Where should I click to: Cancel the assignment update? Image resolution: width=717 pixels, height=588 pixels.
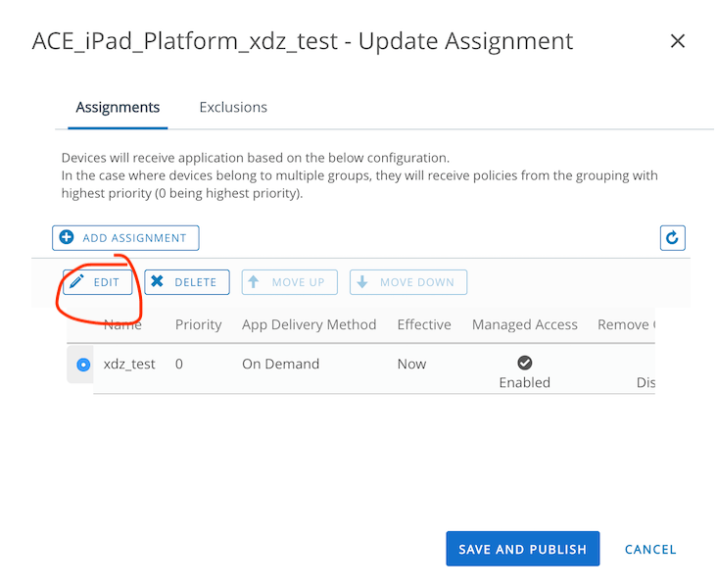650,550
